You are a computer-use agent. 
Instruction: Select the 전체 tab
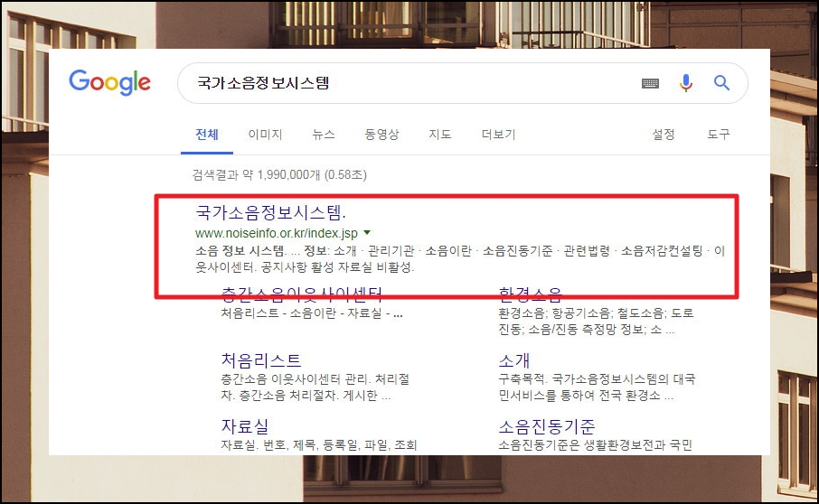point(207,135)
